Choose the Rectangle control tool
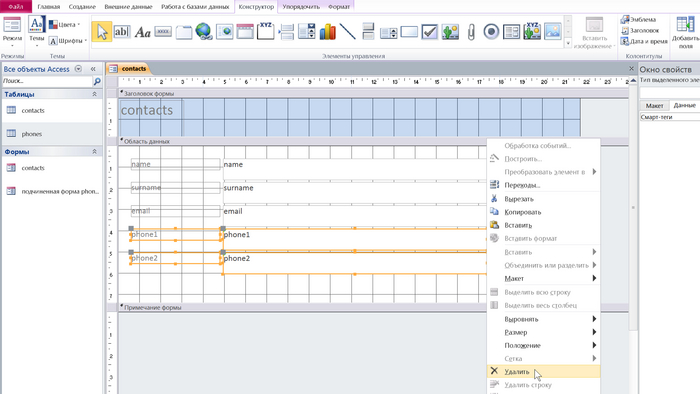The width and height of the screenshot is (700, 394). [x=409, y=32]
